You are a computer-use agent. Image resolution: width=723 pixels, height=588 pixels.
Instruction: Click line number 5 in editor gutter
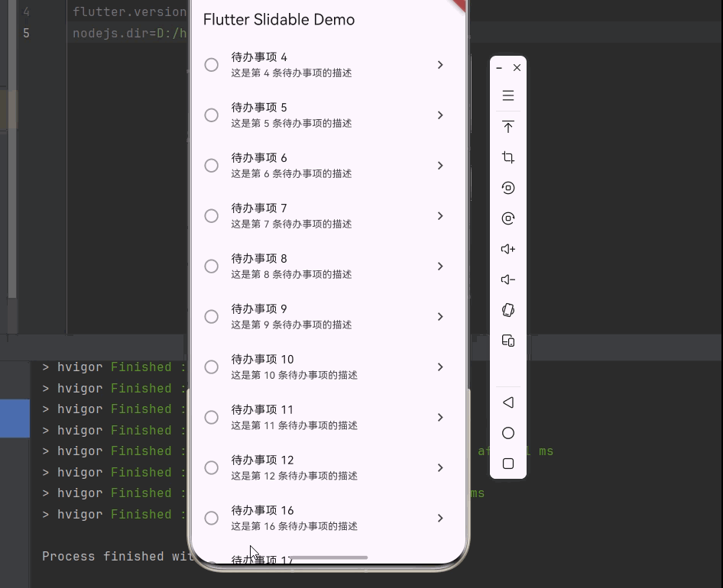26,33
